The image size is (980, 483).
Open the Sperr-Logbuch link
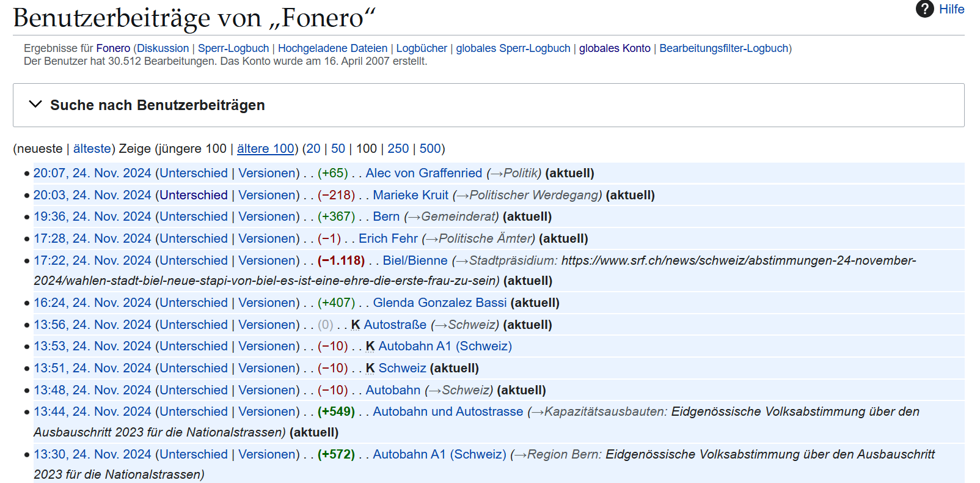(233, 48)
